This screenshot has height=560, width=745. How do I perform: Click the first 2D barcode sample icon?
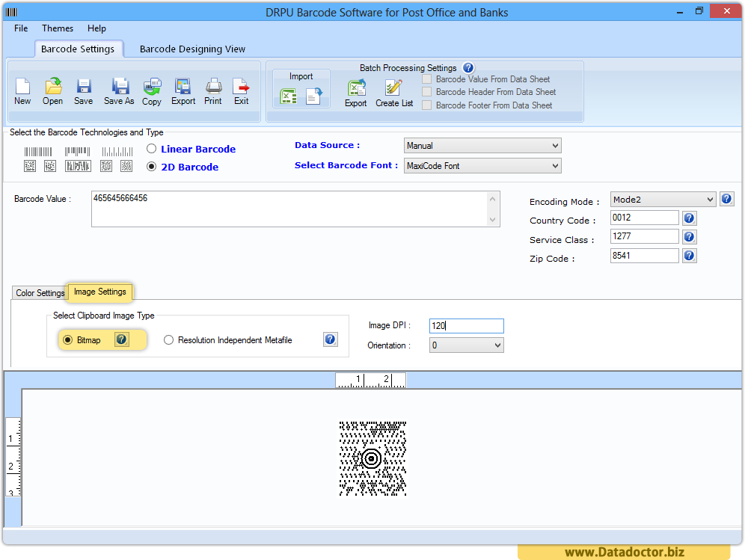coord(30,166)
